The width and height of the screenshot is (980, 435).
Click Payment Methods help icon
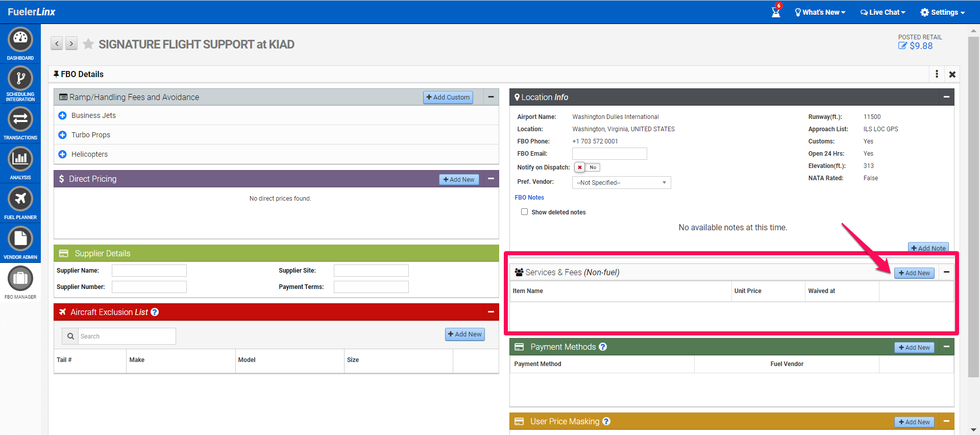click(x=603, y=347)
